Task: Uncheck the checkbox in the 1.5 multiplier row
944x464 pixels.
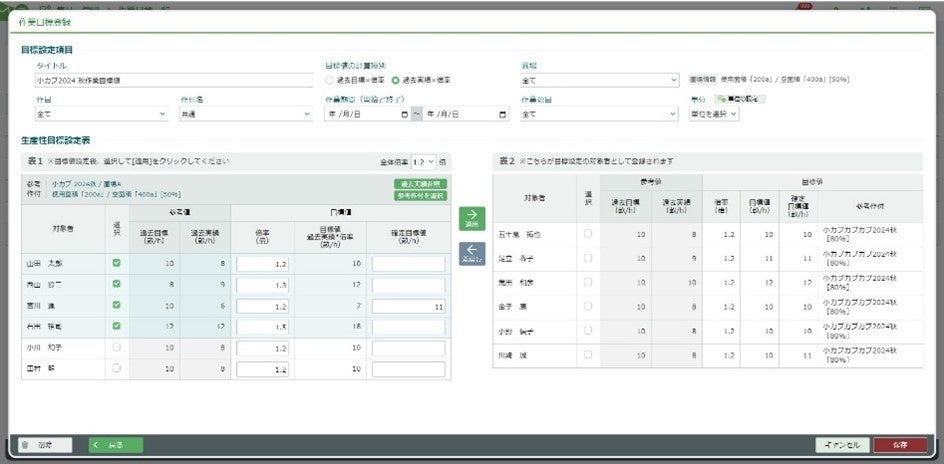Action: [x=117, y=326]
